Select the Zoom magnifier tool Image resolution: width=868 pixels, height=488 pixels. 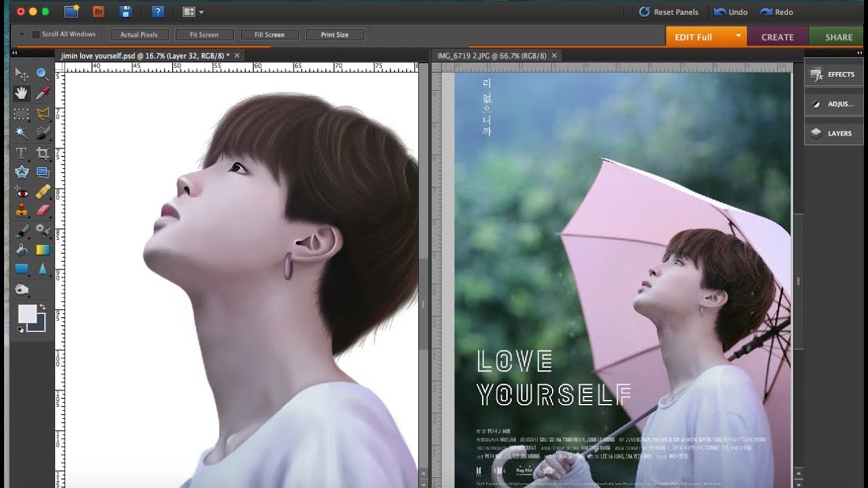pos(43,74)
